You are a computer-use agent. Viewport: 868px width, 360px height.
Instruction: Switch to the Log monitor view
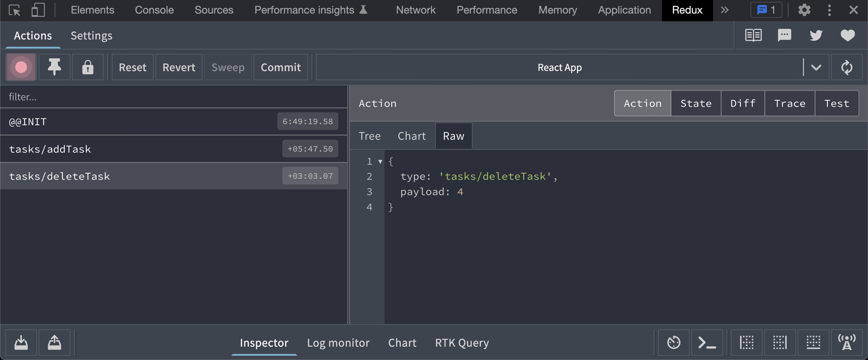pyautogui.click(x=338, y=342)
